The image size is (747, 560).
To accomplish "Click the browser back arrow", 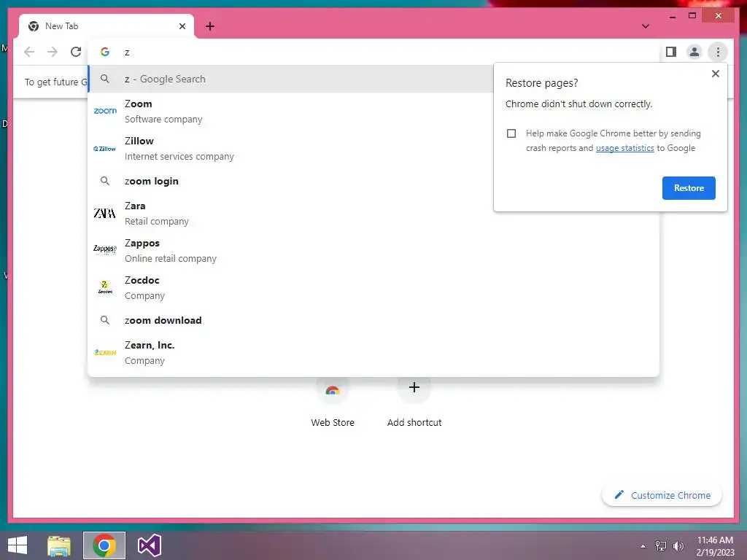I will 29,52.
